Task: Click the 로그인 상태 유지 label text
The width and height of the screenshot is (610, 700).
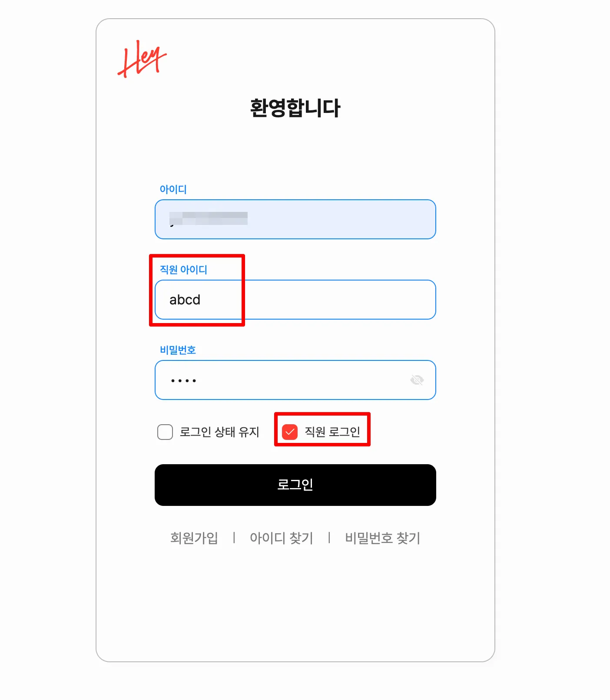Action: coord(219,432)
